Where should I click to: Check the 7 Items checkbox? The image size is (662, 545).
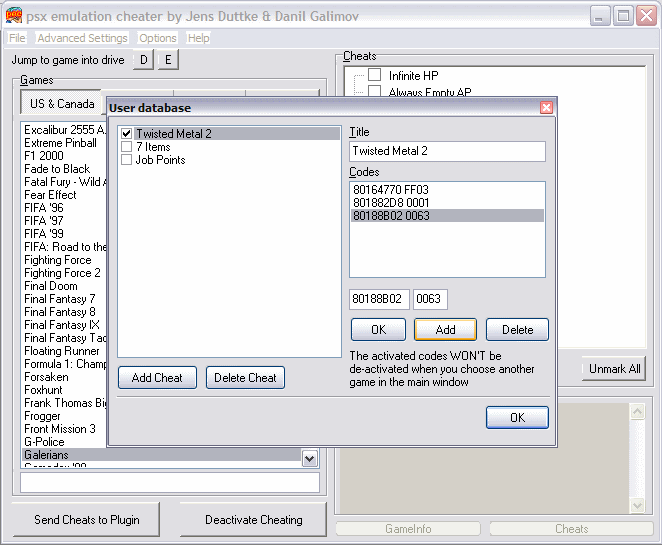pyautogui.click(x=126, y=147)
